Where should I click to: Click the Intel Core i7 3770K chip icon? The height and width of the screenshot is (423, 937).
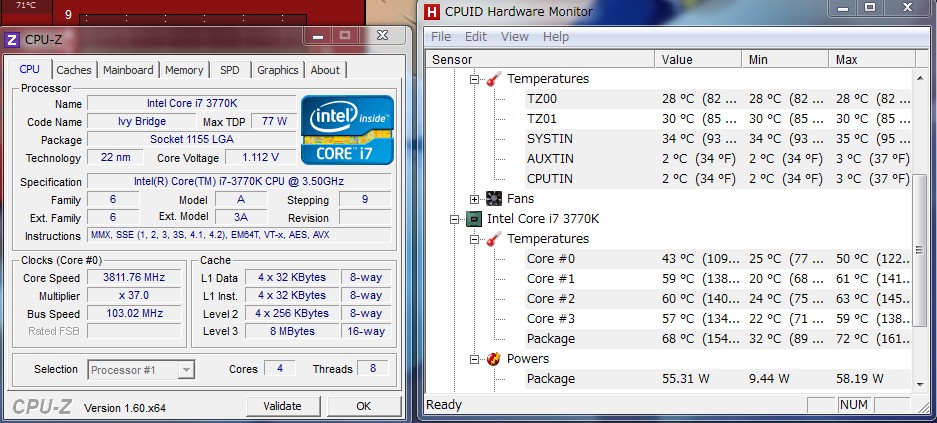tap(474, 219)
